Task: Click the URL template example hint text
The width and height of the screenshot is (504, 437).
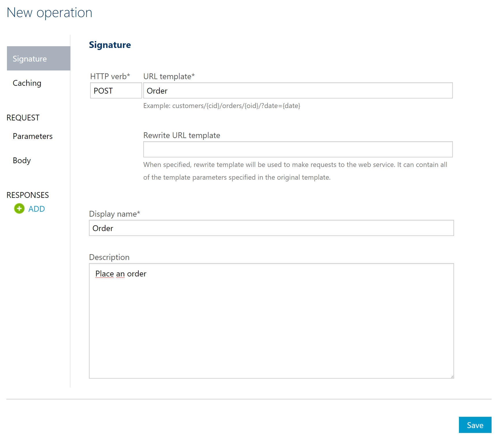Action: pyautogui.click(x=222, y=106)
